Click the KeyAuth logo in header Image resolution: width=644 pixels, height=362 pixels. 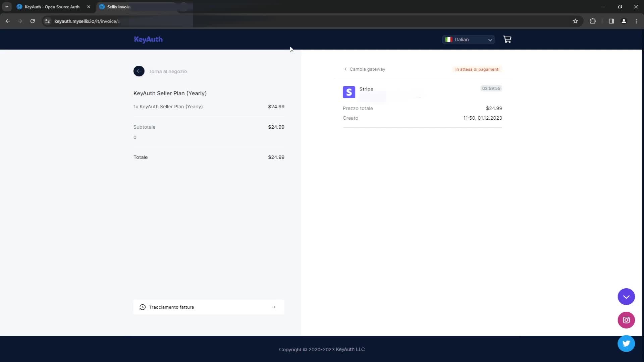tap(148, 40)
